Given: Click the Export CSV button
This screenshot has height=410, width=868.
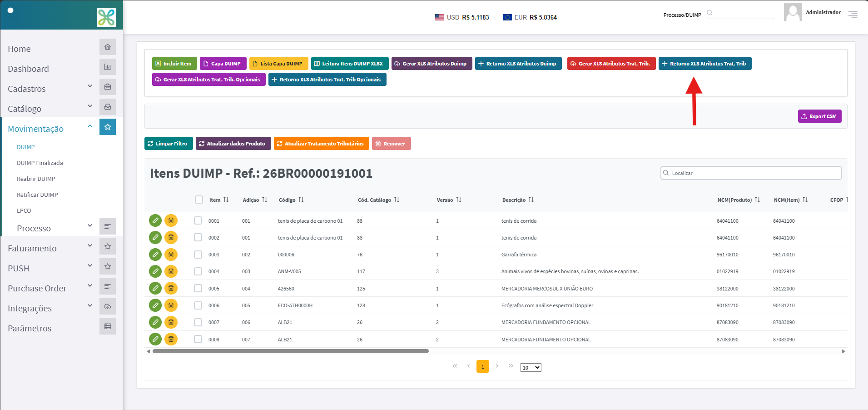Looking at the screenshot, I should tap(819, 116).
